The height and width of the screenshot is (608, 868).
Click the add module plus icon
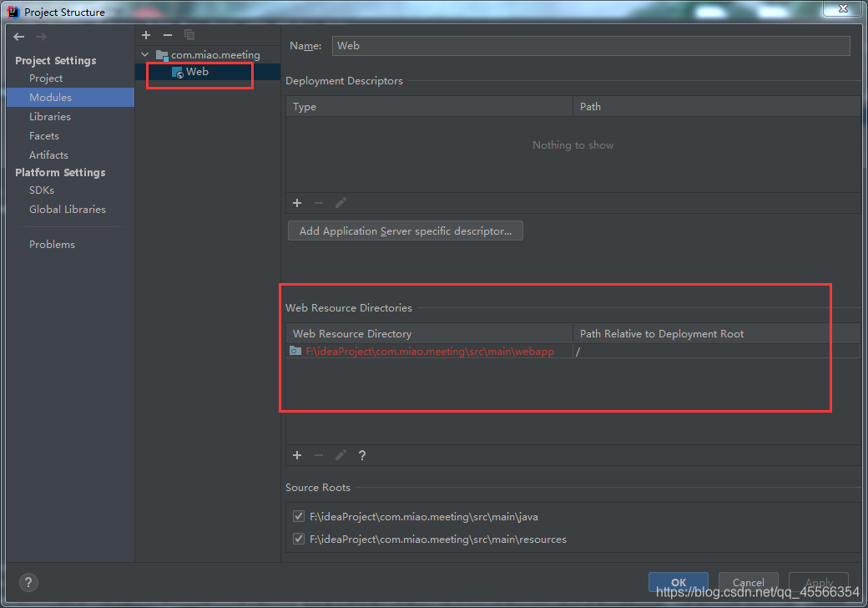coord(146,34)
